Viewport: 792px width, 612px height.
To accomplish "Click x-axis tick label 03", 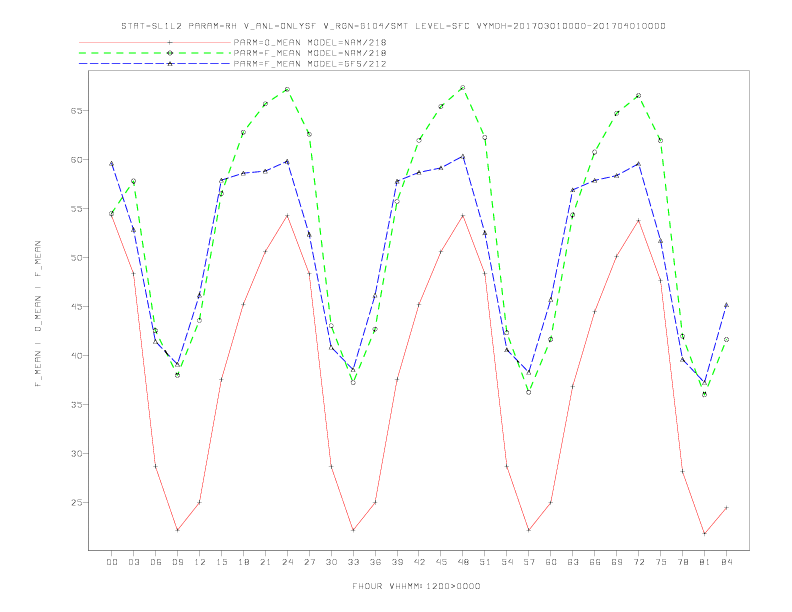I will point(134,562).
